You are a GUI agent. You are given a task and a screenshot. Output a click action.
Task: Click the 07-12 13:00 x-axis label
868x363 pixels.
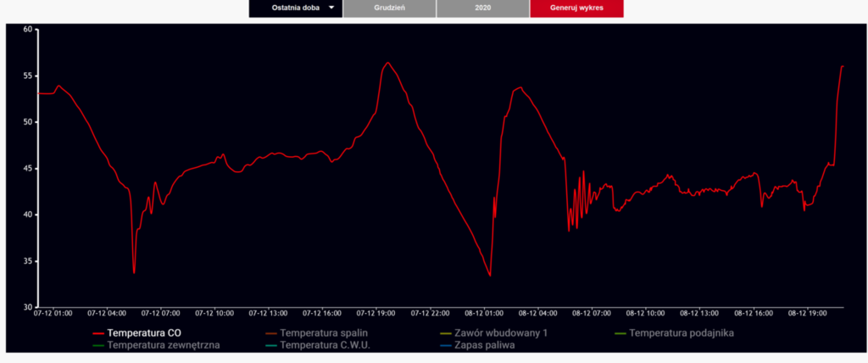tap(270, 313)
